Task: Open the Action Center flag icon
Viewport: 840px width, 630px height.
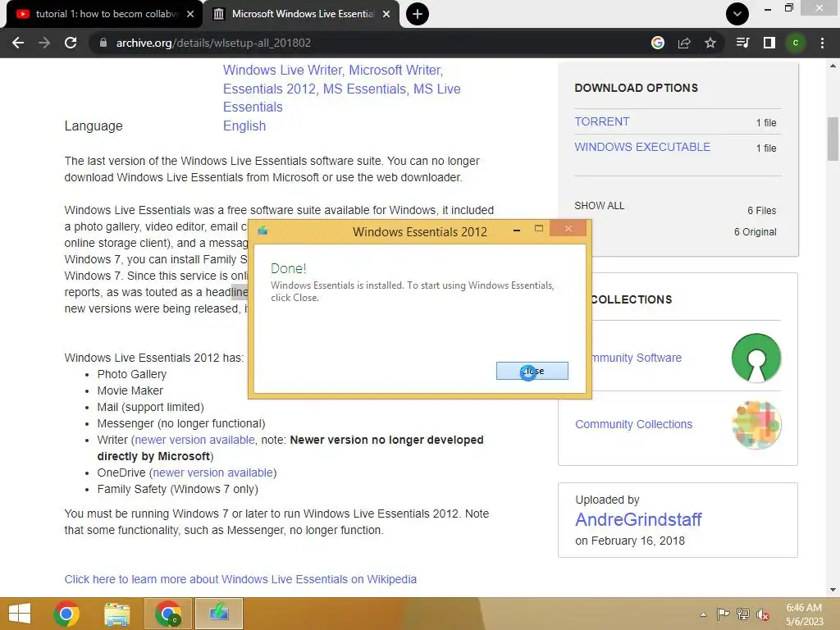Action: tap(723, 614)
